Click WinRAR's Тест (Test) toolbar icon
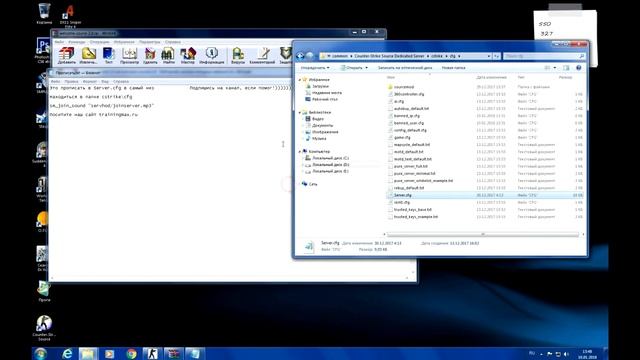640x360 pixels. tap(109, 55)
